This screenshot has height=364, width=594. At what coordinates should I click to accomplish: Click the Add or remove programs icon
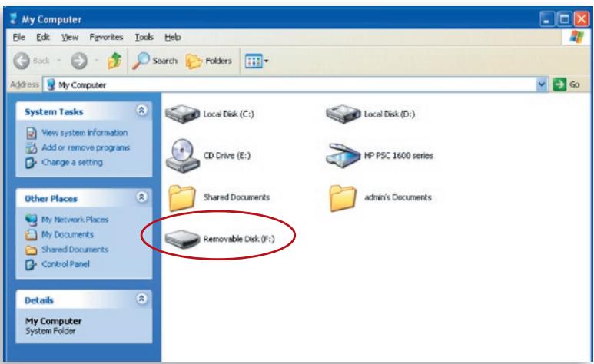(x=31, y=147)
